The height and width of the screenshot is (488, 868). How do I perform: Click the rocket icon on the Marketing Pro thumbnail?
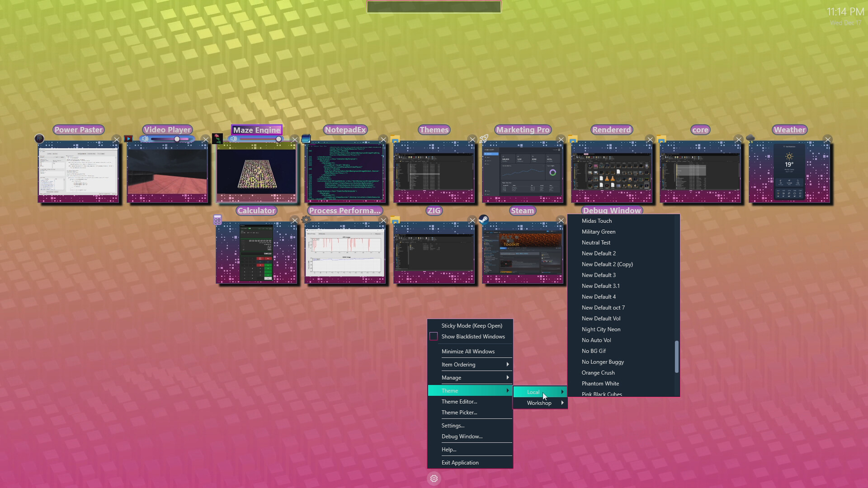(x=484, y=139)
